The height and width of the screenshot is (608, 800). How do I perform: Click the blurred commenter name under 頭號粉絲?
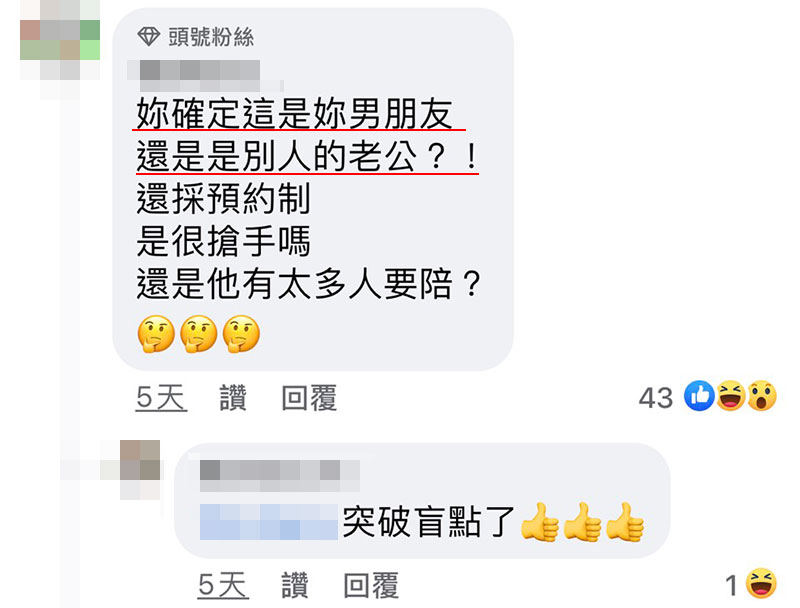204,75
